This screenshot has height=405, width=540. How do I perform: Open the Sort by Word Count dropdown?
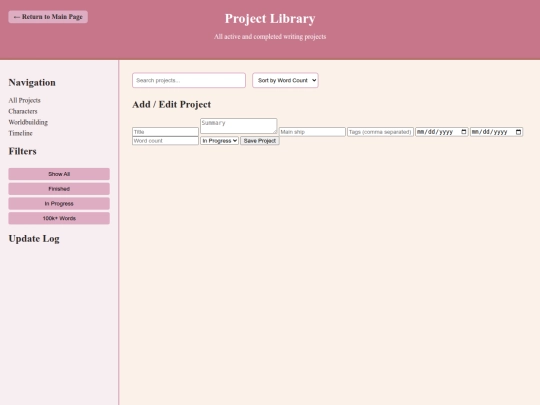coord(285,80)
